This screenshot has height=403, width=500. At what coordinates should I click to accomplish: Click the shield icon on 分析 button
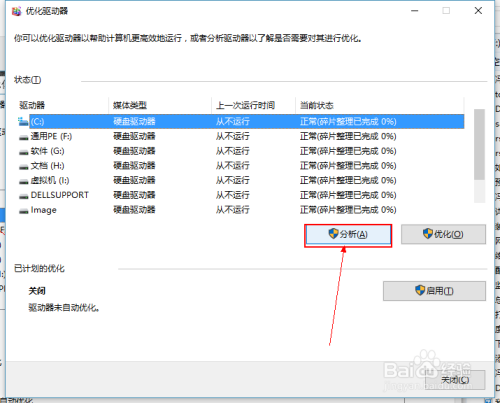pos(333,234)
